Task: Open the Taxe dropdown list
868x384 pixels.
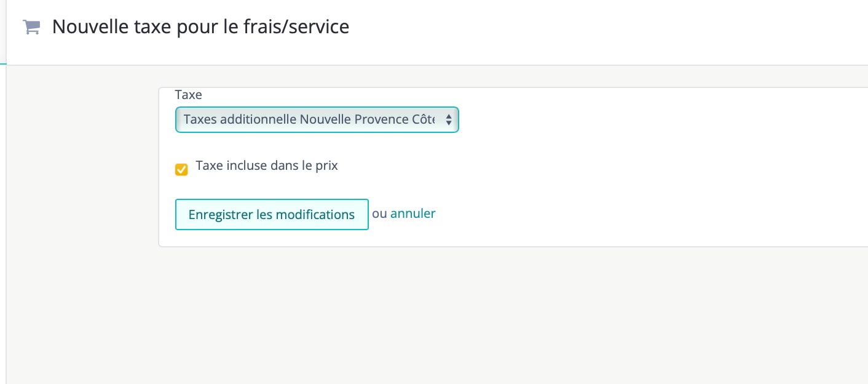Action: tap(317, 120)
